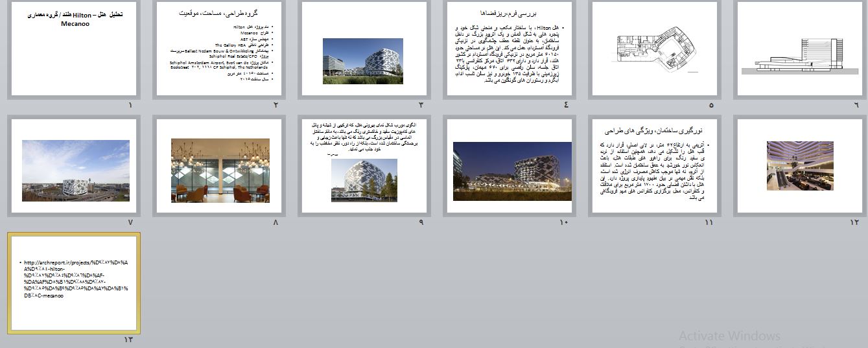Select slide 11 lighting and design features text
The width and height of the screenshot is (868, 348).
[655, 166]
